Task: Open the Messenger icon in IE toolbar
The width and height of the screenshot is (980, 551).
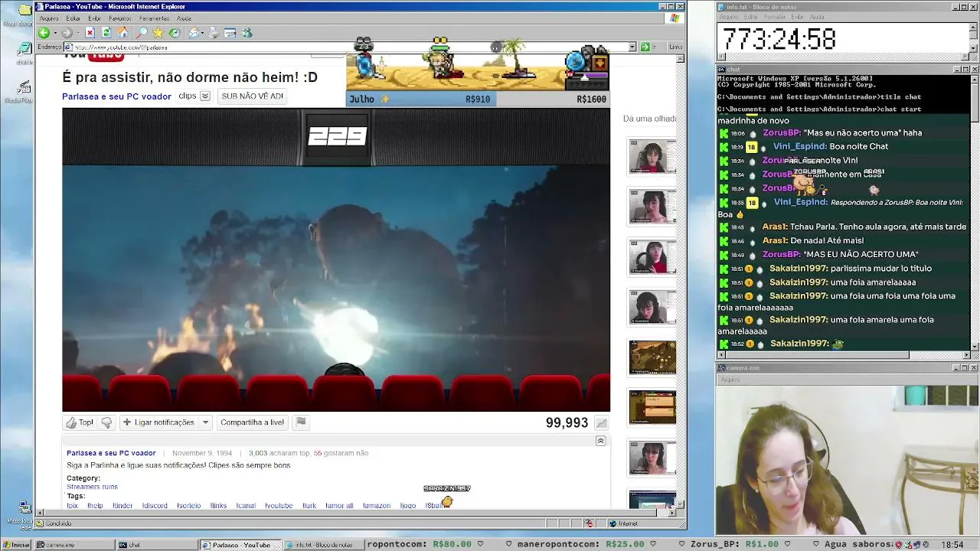Action: pos(247,33)
